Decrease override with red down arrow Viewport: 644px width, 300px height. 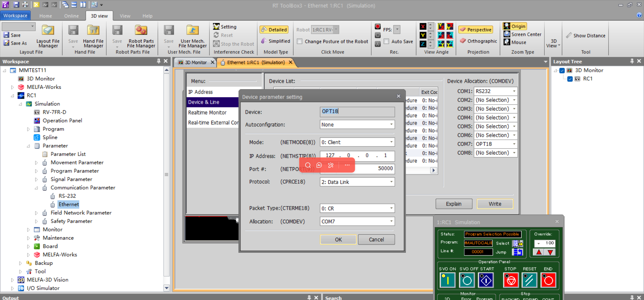point(550,252)
